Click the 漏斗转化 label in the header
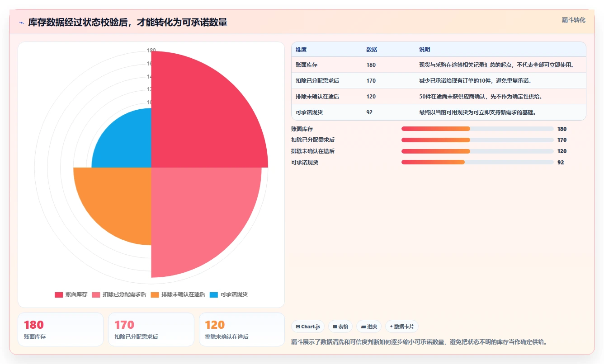The width and height of the screenshot is (604, 364). [573, 20]
